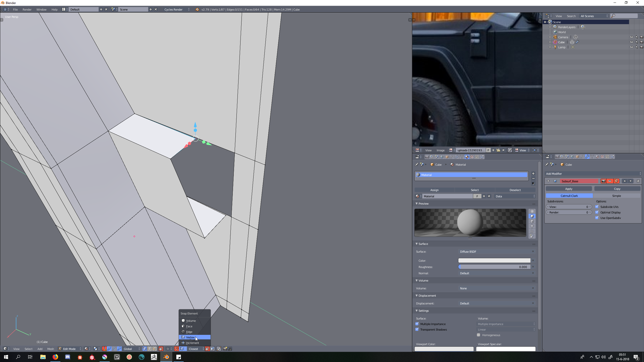Toggle the snap magnet icon
Image resolution: width=644 pixels, height=362 pixels.
(x=177, y=349)
